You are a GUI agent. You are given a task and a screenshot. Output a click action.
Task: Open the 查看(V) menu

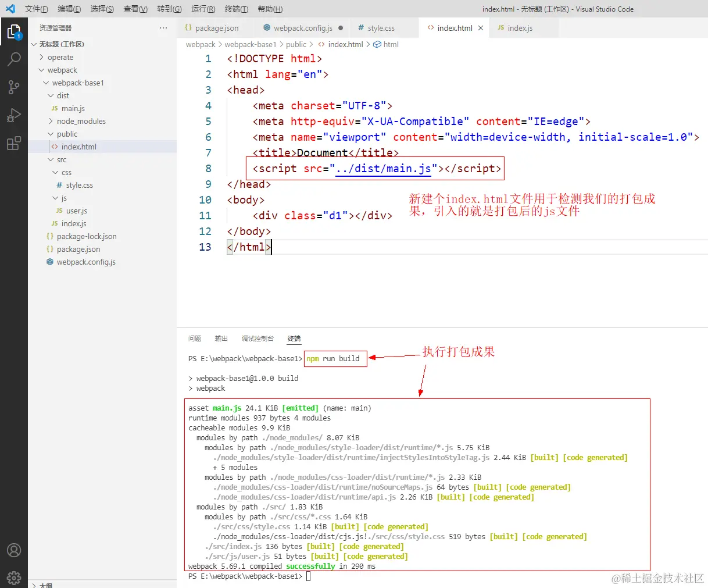click(x=135, y=9)
